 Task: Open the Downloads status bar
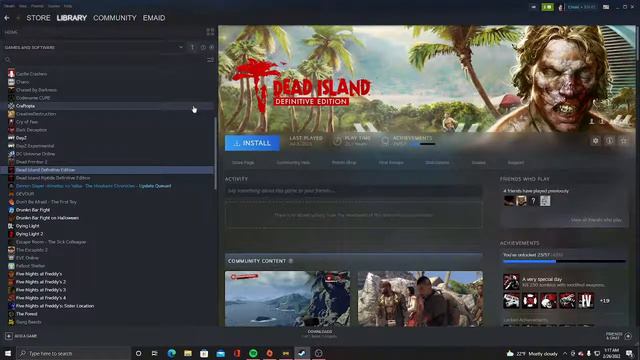[x=320, y=334]
